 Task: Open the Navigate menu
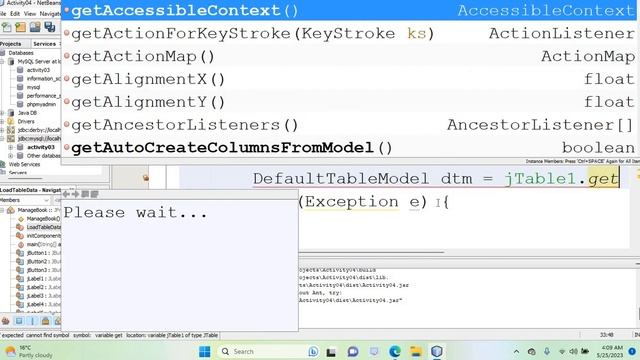tap(50, 13)
